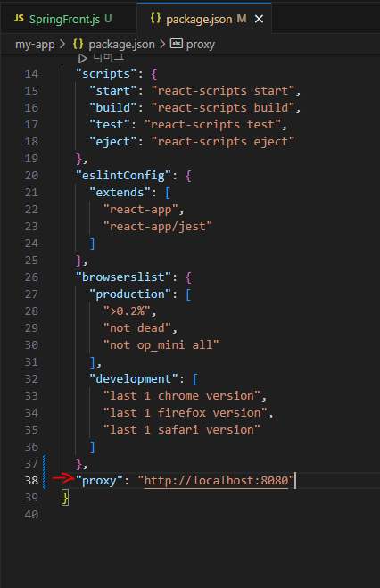Click the JS file icon on SpringFront.js tab
Screen dimensions: 380x588
point(19,19)
